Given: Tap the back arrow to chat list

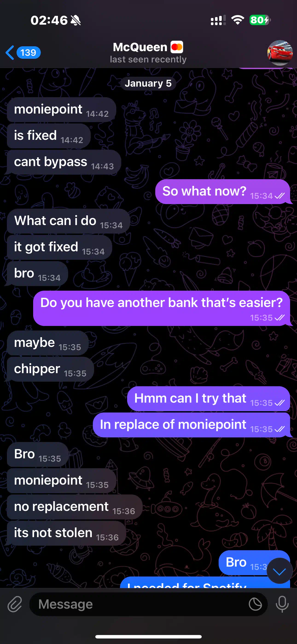Looking at the screenshot, I should [x=10, y=53].
